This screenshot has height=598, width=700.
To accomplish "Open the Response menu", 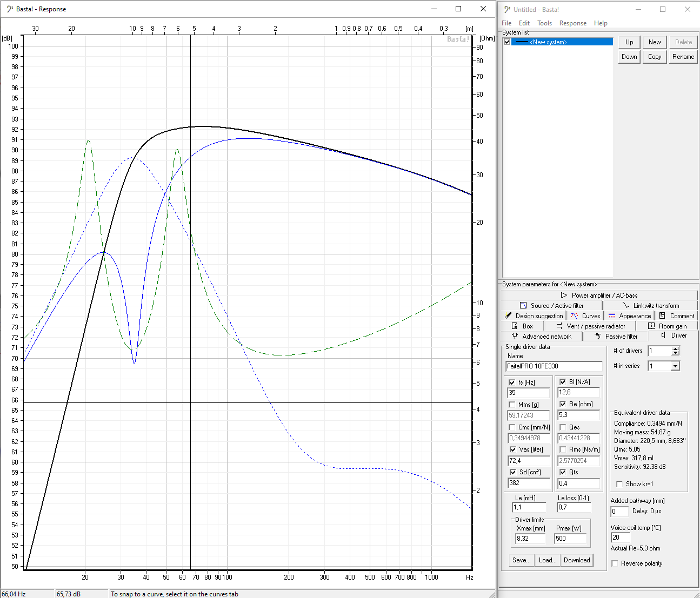I will point(573,23).
